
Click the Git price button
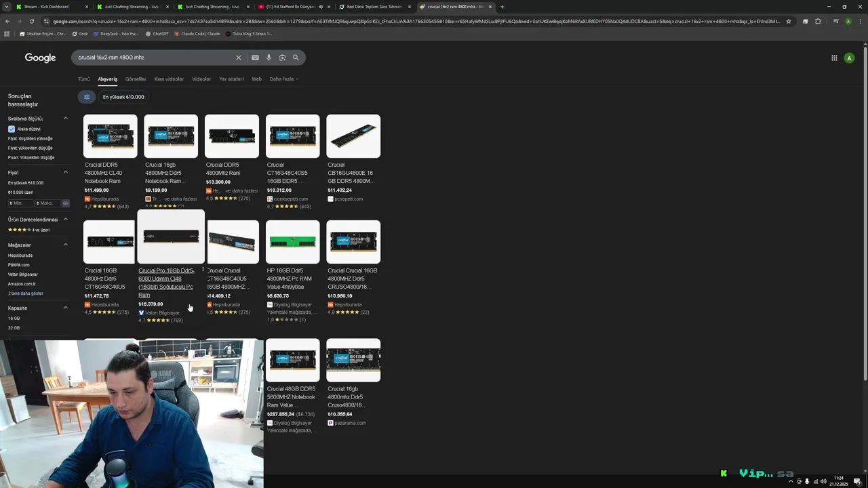tap(66, 203)
